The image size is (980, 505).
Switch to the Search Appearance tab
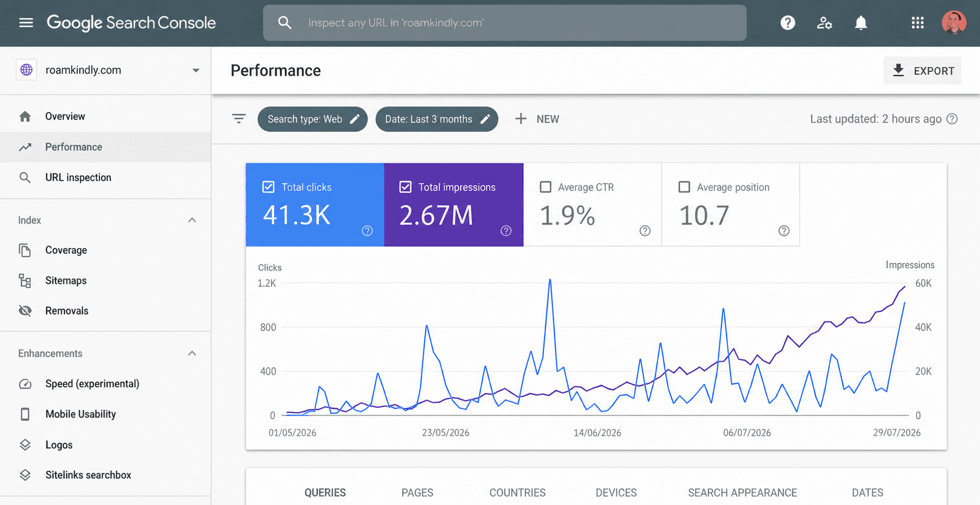742,493
